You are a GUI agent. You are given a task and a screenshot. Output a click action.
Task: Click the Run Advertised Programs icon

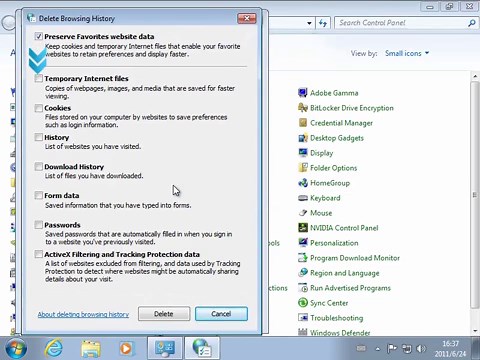(303, 288)
